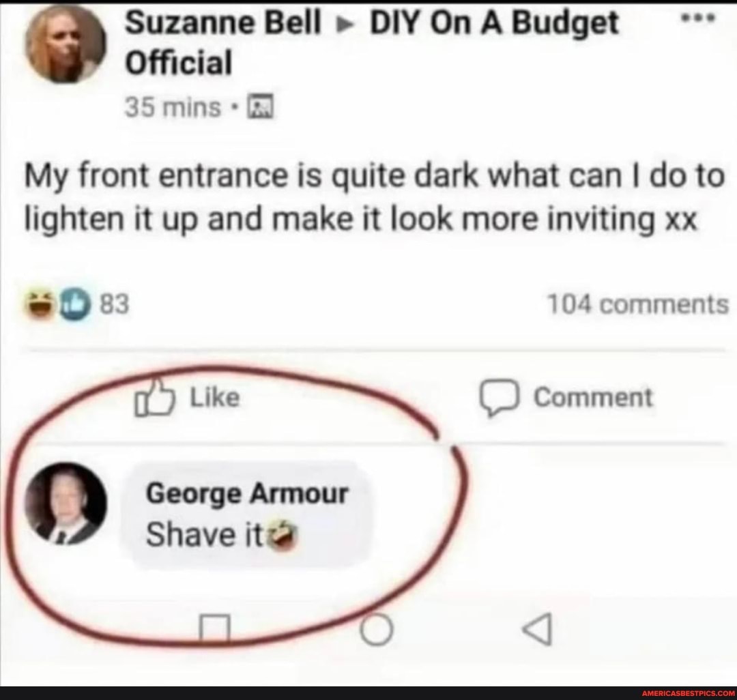The width and height of the screenshot is (737, 700).
Task: Click George Armour's name in comment
Action: click(247, 494)
